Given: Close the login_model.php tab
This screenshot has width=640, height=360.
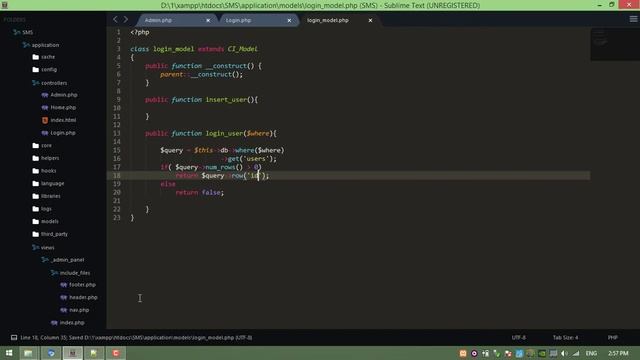Looking at the screenshot, I should (x=370, y=20).
